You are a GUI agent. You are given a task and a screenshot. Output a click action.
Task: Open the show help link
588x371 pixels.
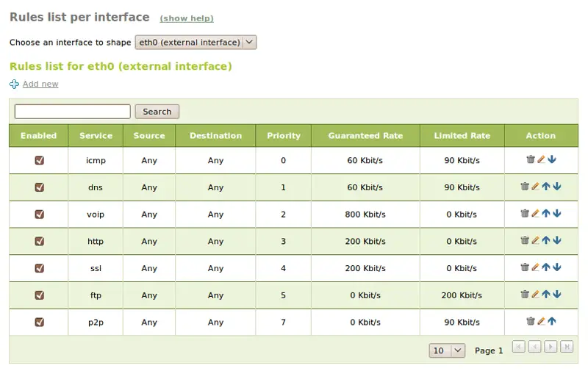click(187, 18)
